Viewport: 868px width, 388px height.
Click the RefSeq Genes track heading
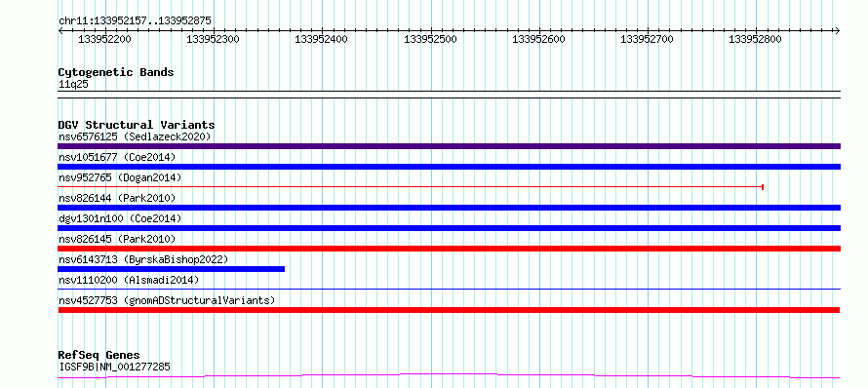[x=99, y=356]
